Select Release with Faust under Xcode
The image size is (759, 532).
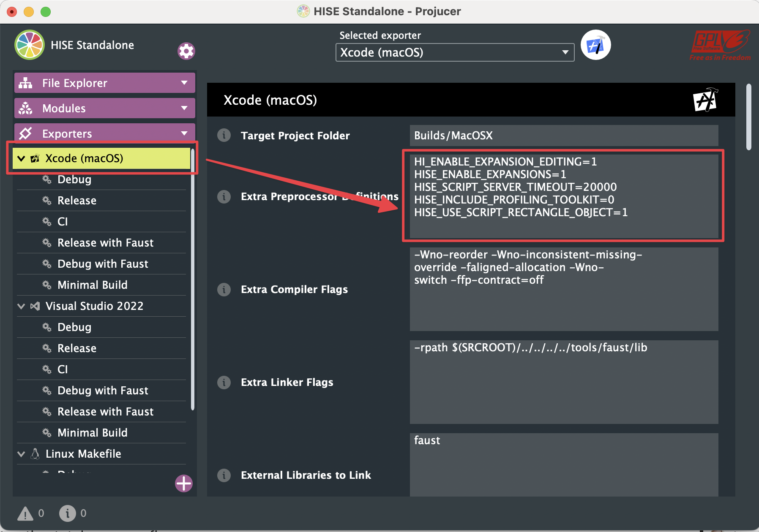[105, 243]
